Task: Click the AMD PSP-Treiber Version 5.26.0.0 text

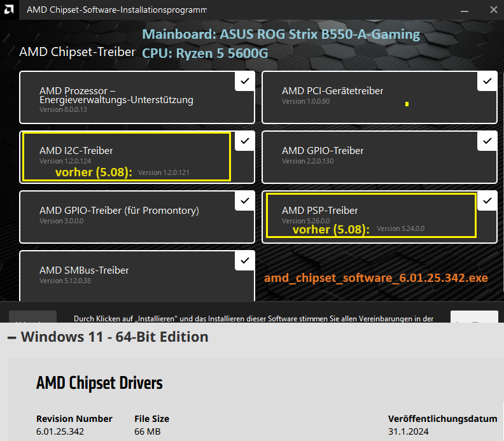Action: pyautogui.click(x=305, y=221)
